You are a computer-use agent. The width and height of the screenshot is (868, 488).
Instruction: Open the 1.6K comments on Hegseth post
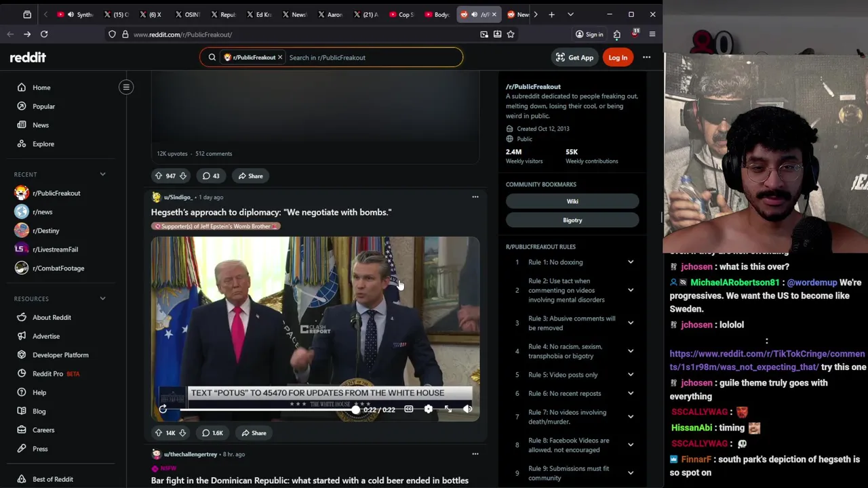[x=212, y=432]
